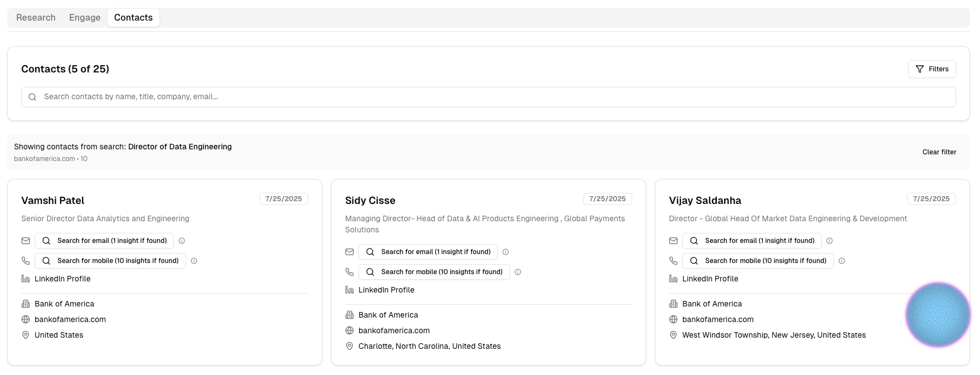Click info icon beside Vijay Saldanha's email search

pyautogui.click(x=829, y=241)
